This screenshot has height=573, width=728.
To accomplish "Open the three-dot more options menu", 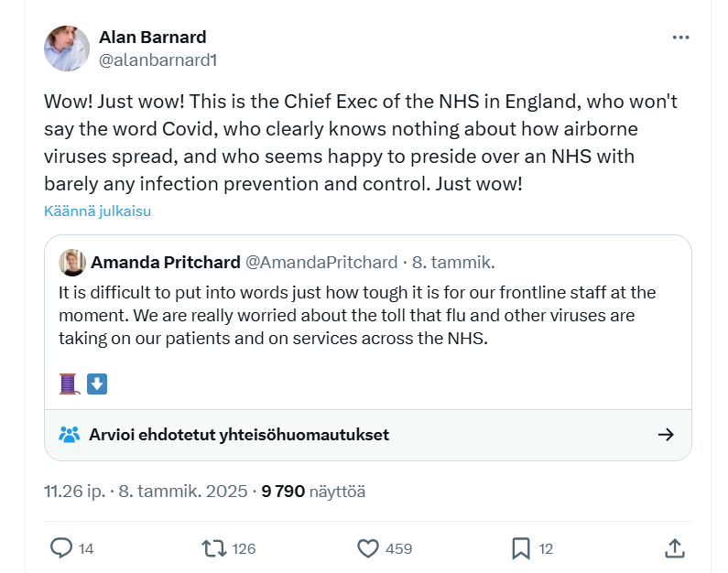I will click(680, 38).
